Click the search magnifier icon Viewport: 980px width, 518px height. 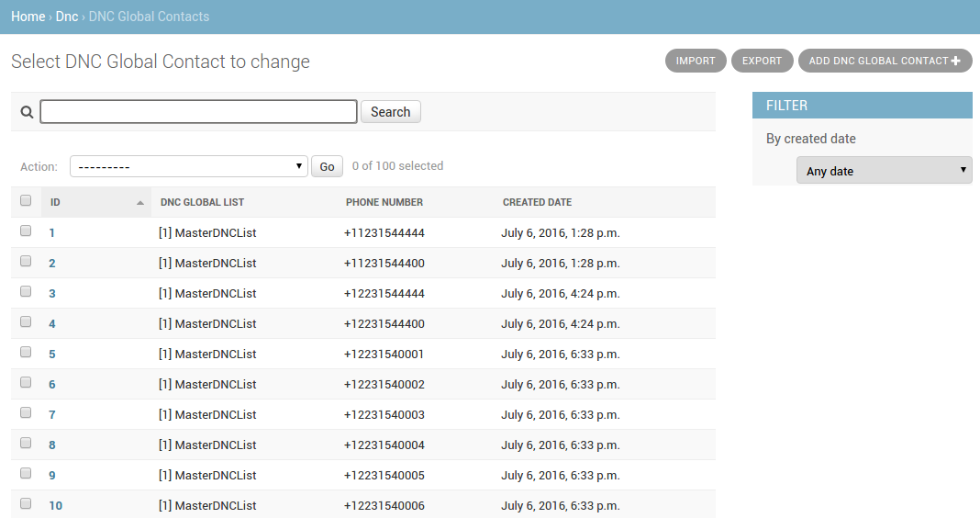coord(27,112)
